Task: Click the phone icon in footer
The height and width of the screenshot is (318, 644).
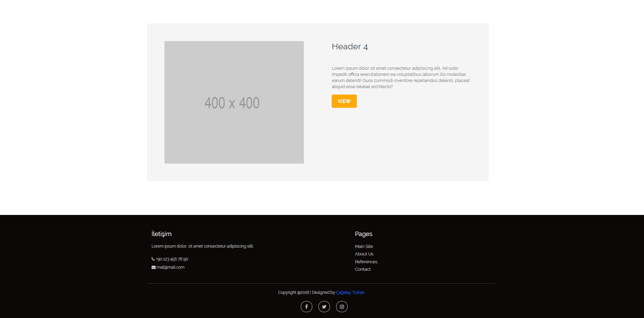Action: pos(153,259)
